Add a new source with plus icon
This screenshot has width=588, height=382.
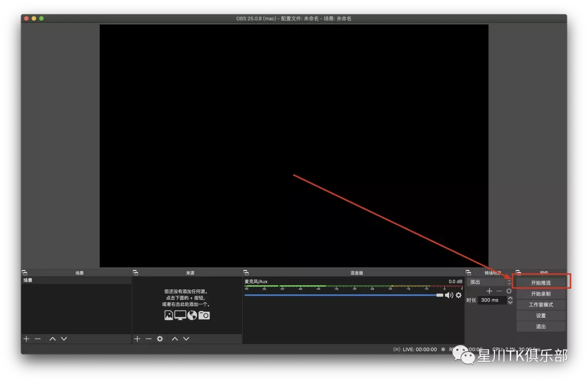point(137,338)
